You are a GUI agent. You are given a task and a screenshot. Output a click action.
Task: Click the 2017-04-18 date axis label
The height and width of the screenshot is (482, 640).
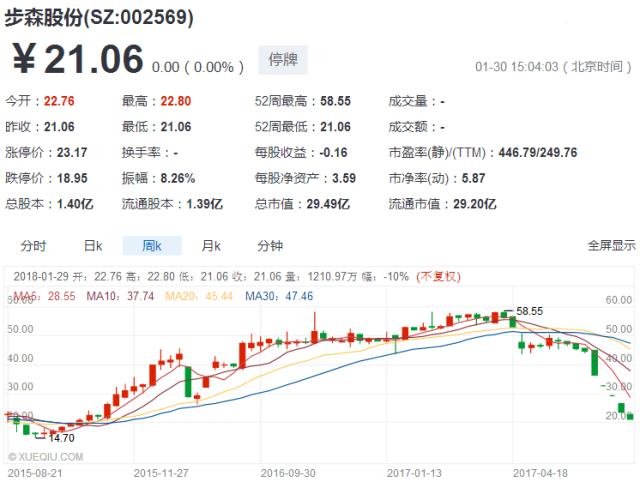[540, 473]
